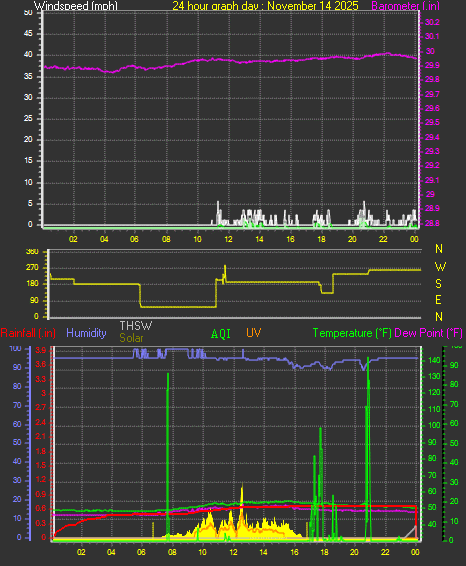Select the 'AQI' legend label
The width and height of the screenshot is (466, 566).
221,334
